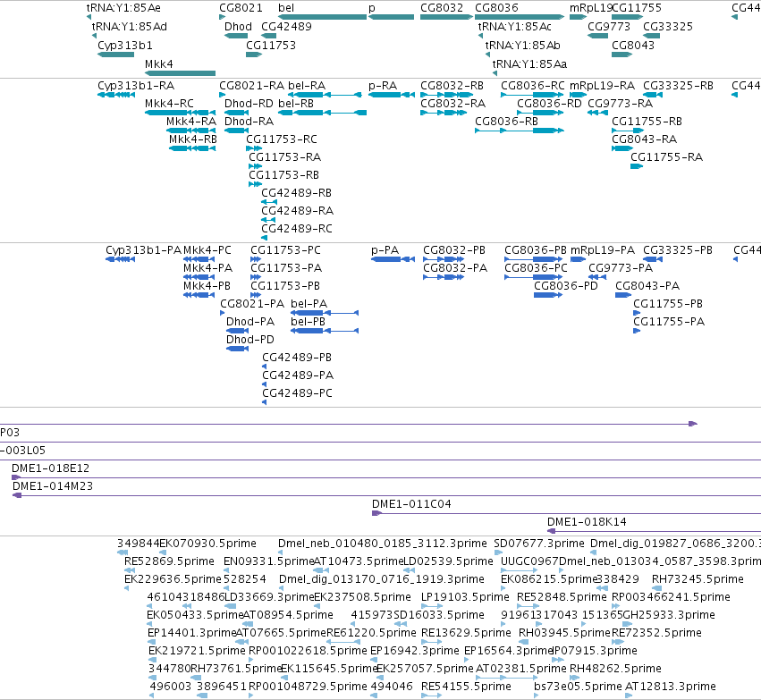
Task: Select the CG8021-RA transcript label
Action: coord(252,86)
